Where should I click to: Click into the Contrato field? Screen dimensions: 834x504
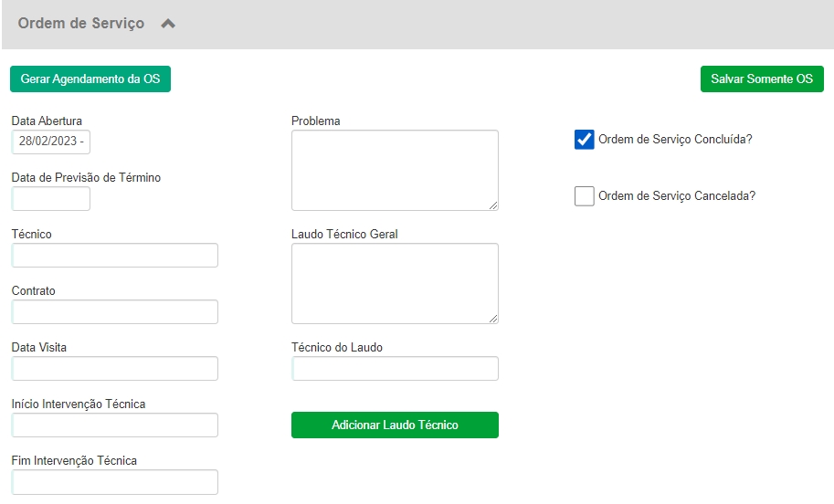click(x=115, y=312)
